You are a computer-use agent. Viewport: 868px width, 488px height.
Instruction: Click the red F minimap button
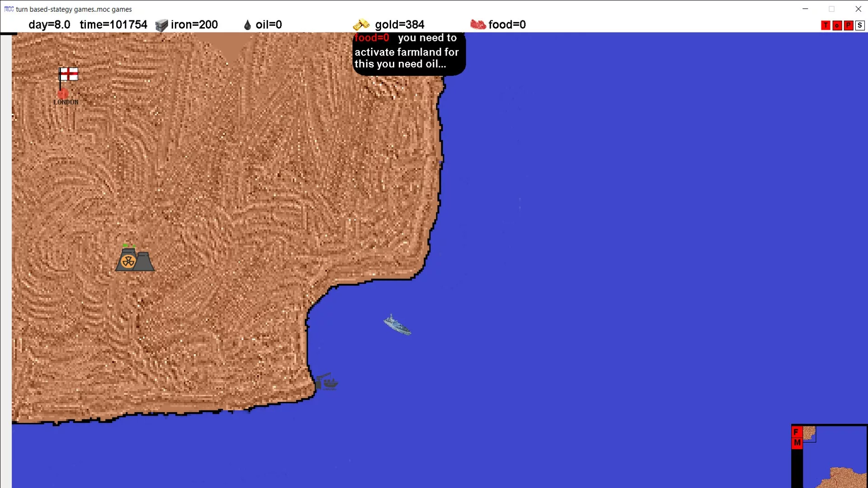(x=797, y=432)
